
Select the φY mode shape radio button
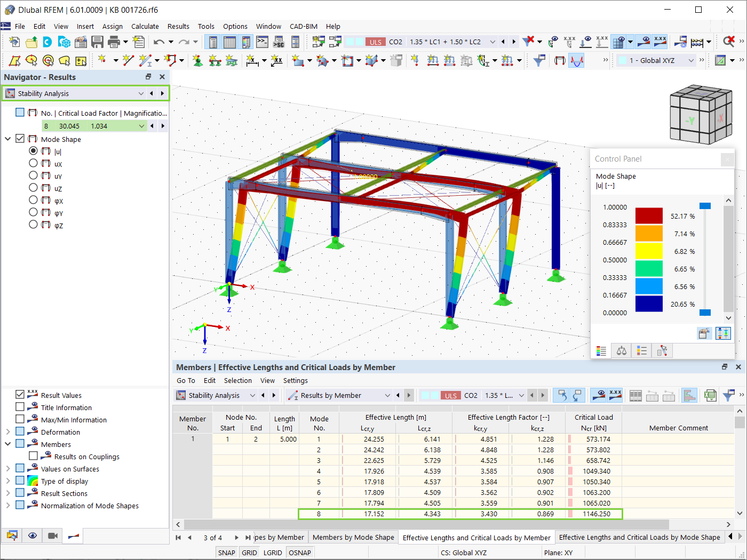(x=33, y=212)
